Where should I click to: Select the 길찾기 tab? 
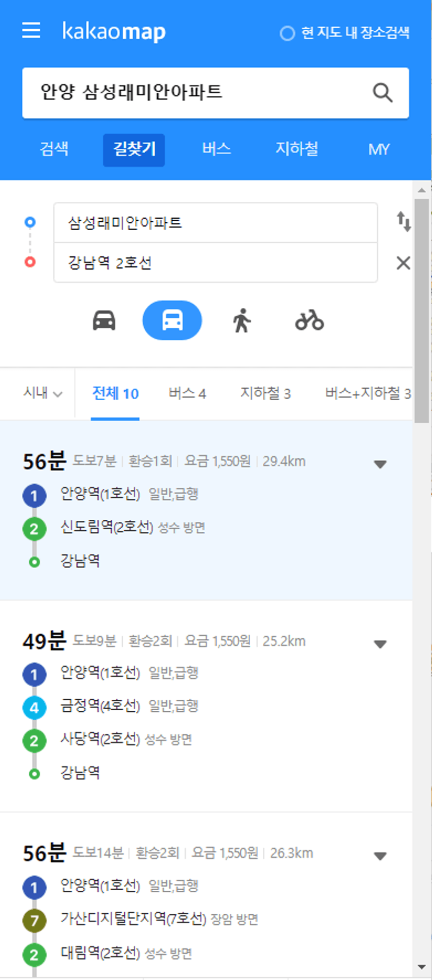point(134,150)
